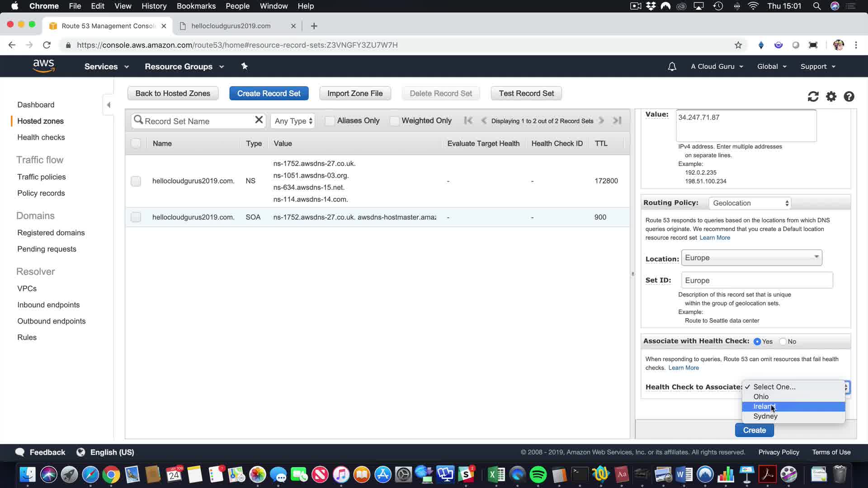868x488 pixels.
Task: Click the pin shortcut icon in navbar
Action: (244, 66)
